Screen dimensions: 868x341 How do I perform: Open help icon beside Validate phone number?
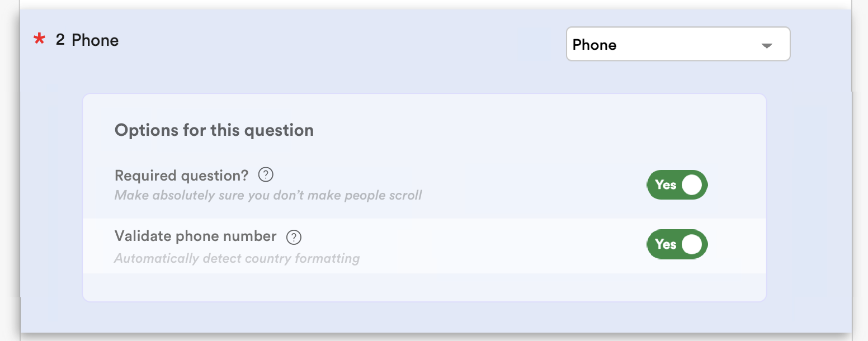294,237
